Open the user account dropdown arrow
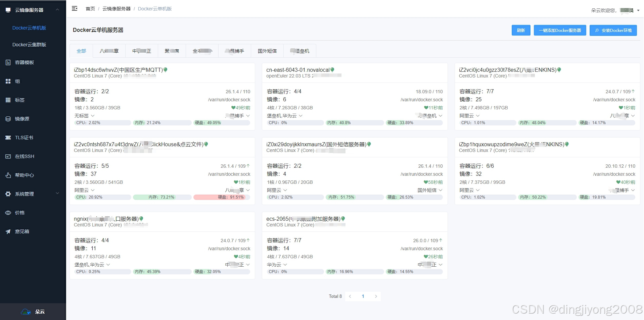 click(638, 10)
